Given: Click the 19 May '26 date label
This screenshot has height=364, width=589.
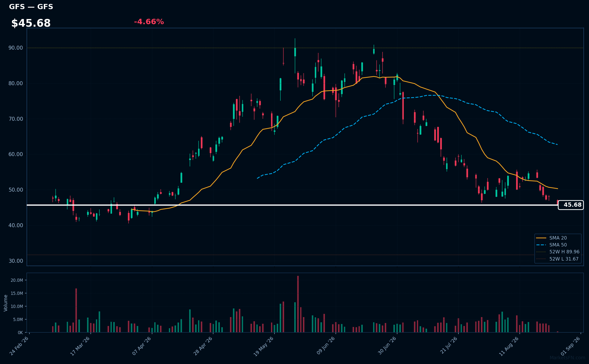Looking at the screenshot, I should tap(264, 346).
